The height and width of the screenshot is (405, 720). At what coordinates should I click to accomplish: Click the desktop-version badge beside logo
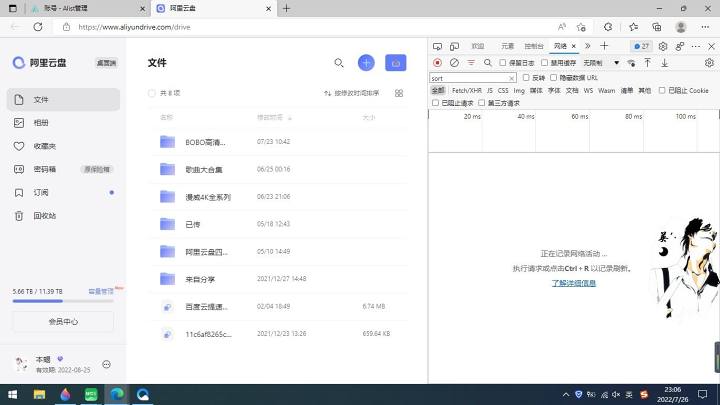106,63
